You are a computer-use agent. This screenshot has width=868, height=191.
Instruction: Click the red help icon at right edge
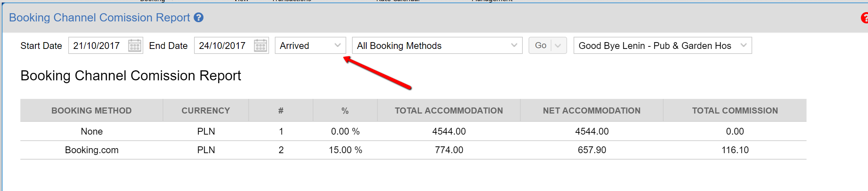pos(864,18)
